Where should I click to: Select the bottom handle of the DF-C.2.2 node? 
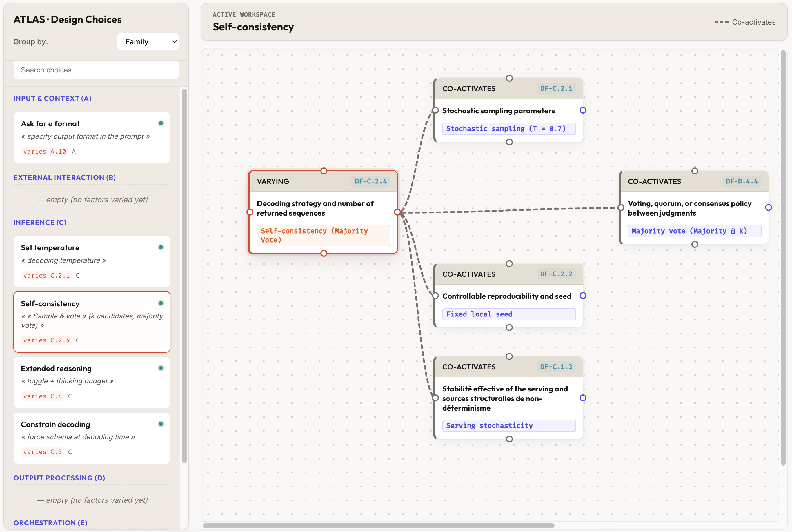[509, 327]
